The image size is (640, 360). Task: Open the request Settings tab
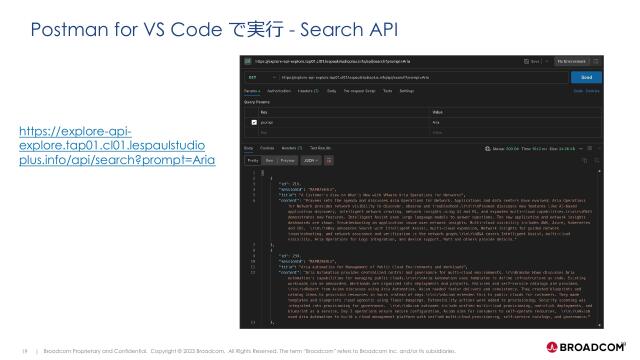coord(407,91)
